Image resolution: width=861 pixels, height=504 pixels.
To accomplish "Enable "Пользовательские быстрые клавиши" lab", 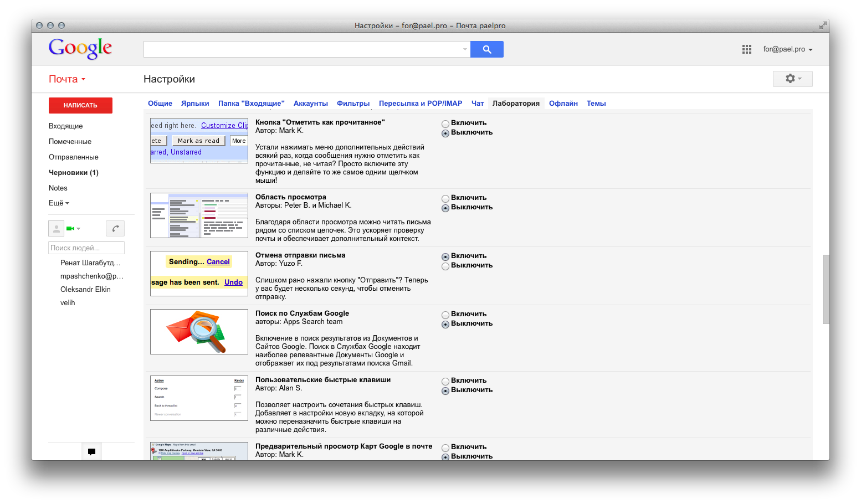I will point(445,382).
